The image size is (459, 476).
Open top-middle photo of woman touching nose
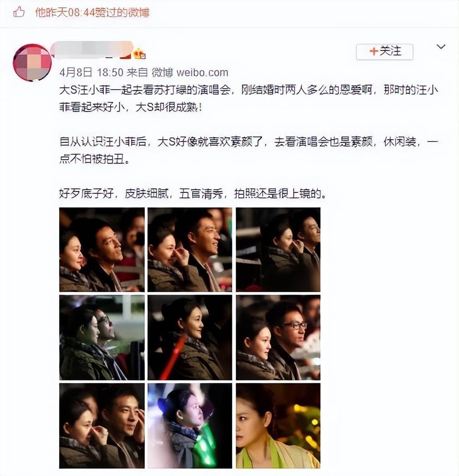tap(190, 249)
